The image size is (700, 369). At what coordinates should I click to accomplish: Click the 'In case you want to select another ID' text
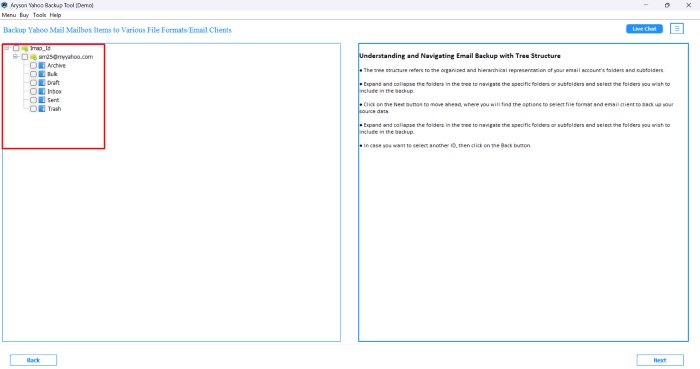tap(446, 145)
